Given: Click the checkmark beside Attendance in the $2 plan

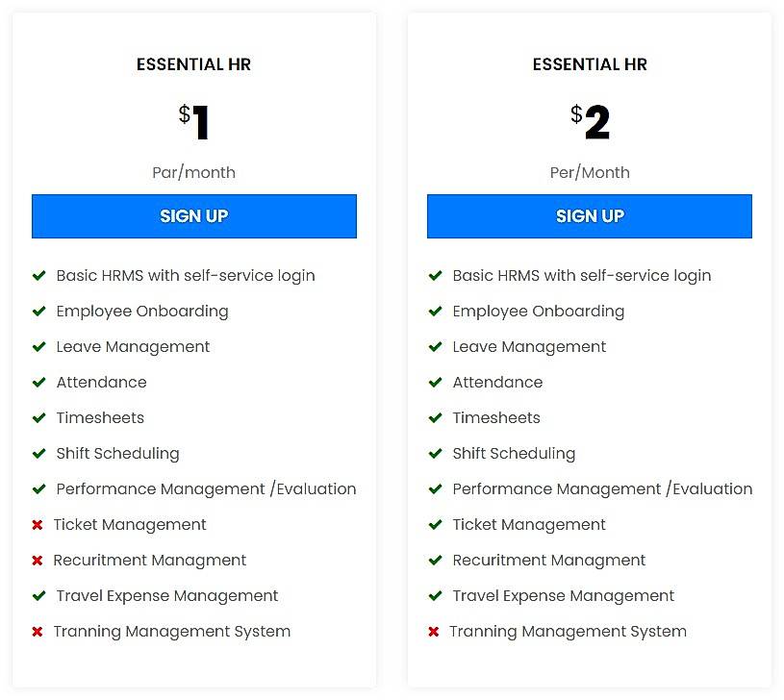Looking at the screenshot, I should 435,383.
